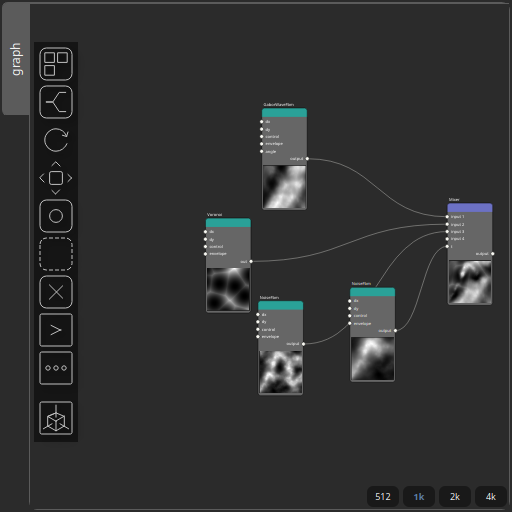
Task: Click the Mixer node preview thumbnail
Action: [x=470, y=282]
